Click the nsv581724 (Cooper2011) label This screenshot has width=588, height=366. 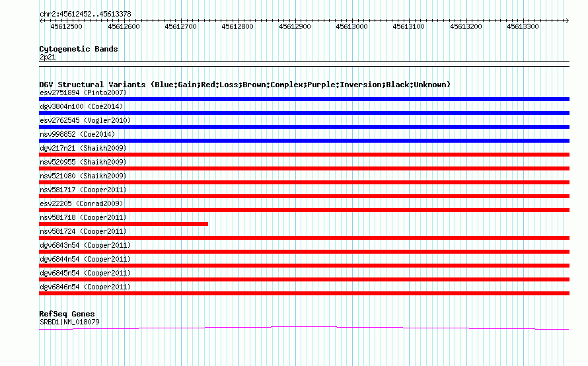click(x=83, y=231)
